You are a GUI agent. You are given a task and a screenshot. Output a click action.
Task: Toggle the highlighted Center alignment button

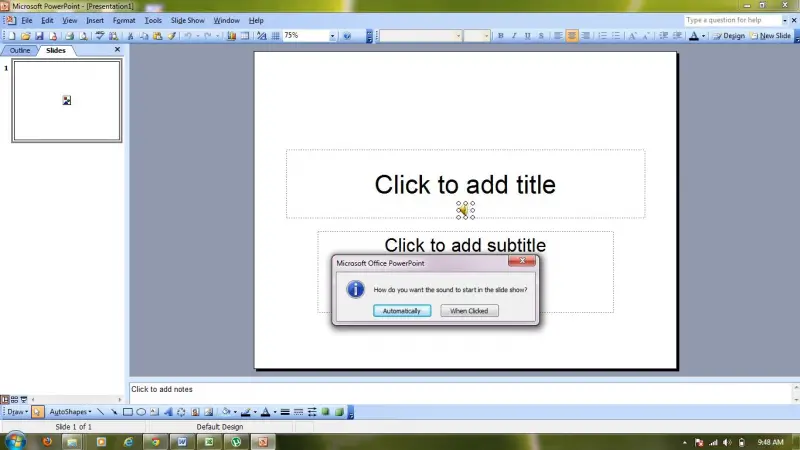(x=571, y=36)
